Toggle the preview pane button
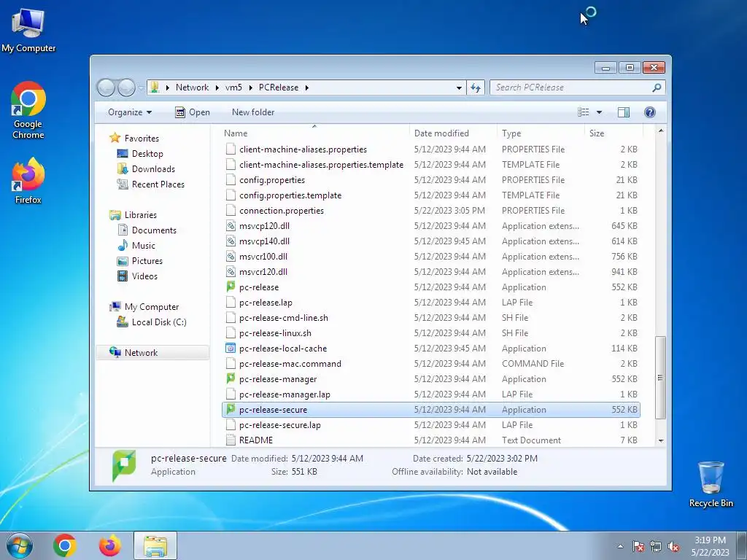 pyautogui.click(x=623, y=112)
